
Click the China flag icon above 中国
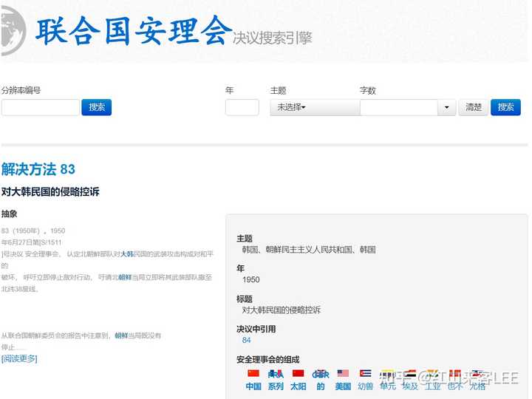point(253,373)
